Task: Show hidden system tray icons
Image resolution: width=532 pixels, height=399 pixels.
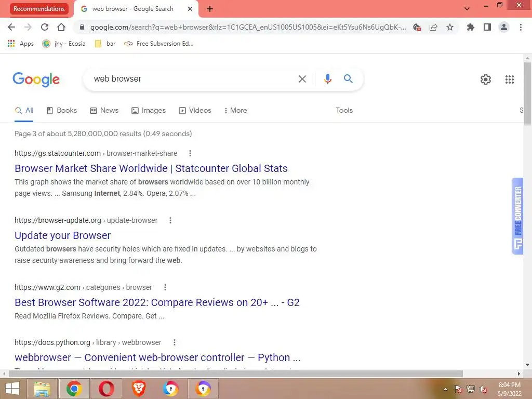Action: click(x=445, y=389)
